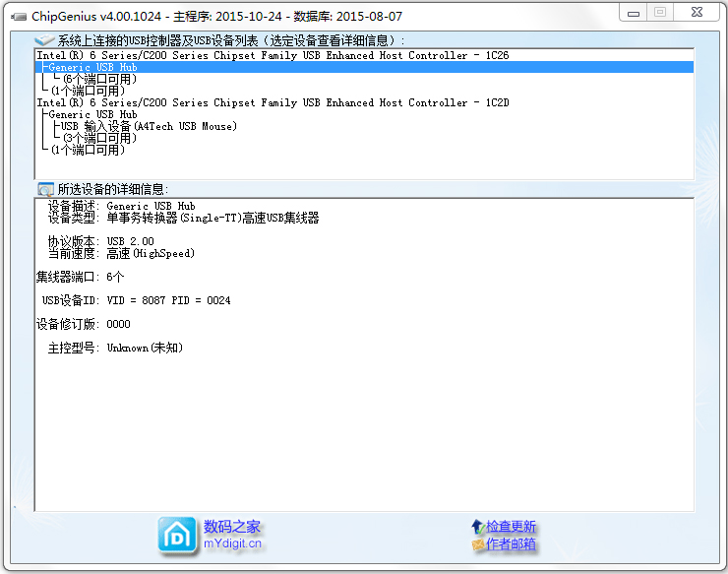Select the highlighted Generic USB Hub entry
Viewport: 728px width, 574px height.
[x=364, y=67]
